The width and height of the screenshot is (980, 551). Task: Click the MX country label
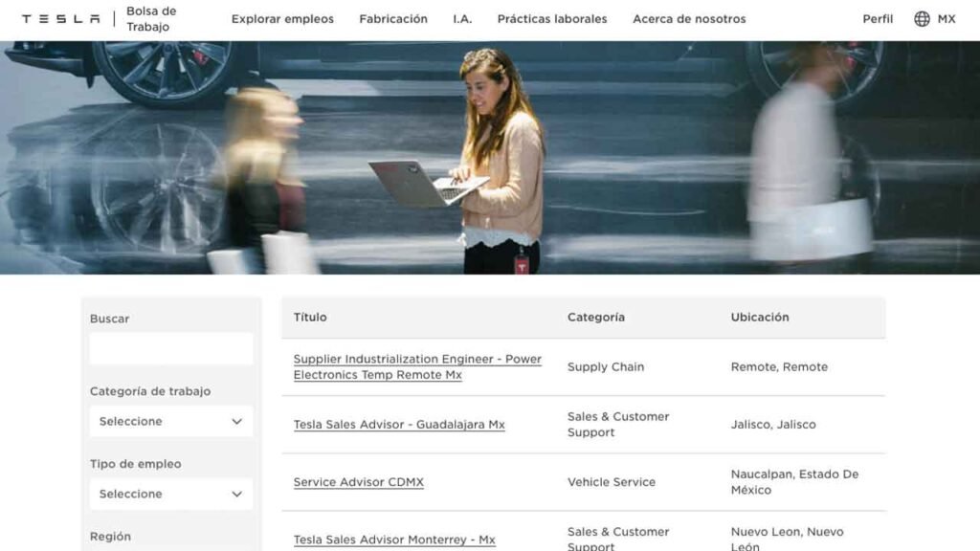947,19
